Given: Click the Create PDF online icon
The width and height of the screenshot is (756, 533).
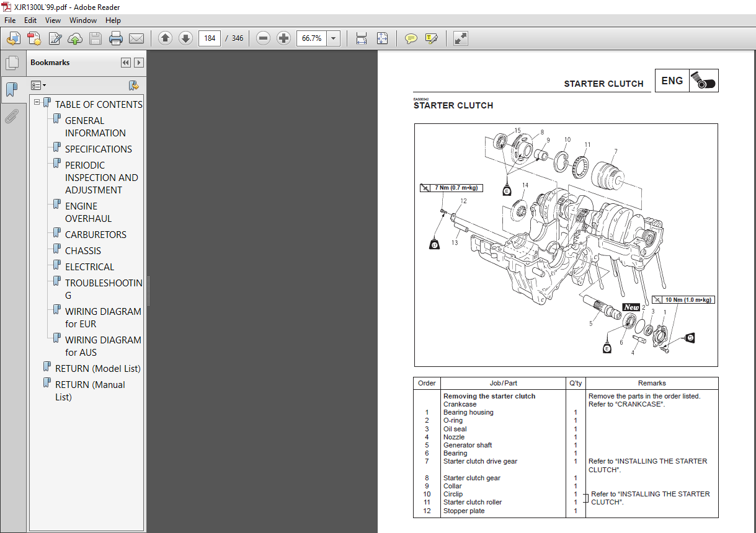Looking at the screenshot, I should [x=34, y=38].
